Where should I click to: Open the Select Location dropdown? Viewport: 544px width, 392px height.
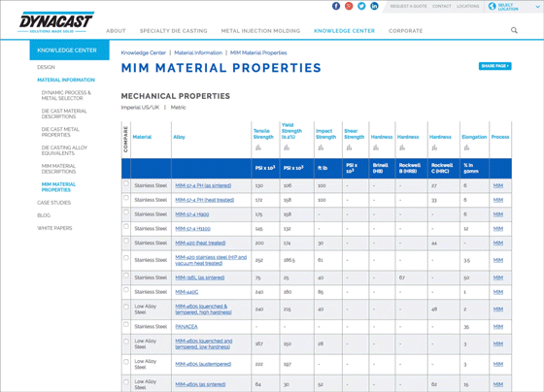[x=514, y=7]
